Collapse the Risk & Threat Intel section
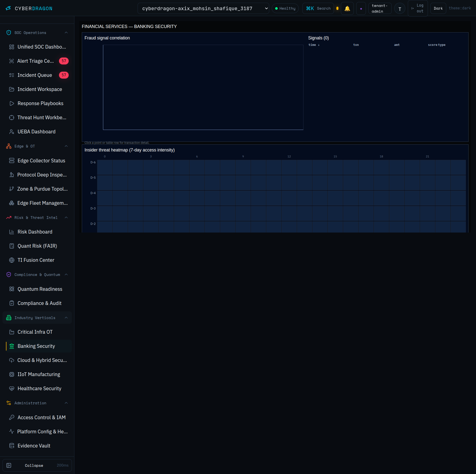The width and height of the screenshot is (476, 474). point(66,218)
